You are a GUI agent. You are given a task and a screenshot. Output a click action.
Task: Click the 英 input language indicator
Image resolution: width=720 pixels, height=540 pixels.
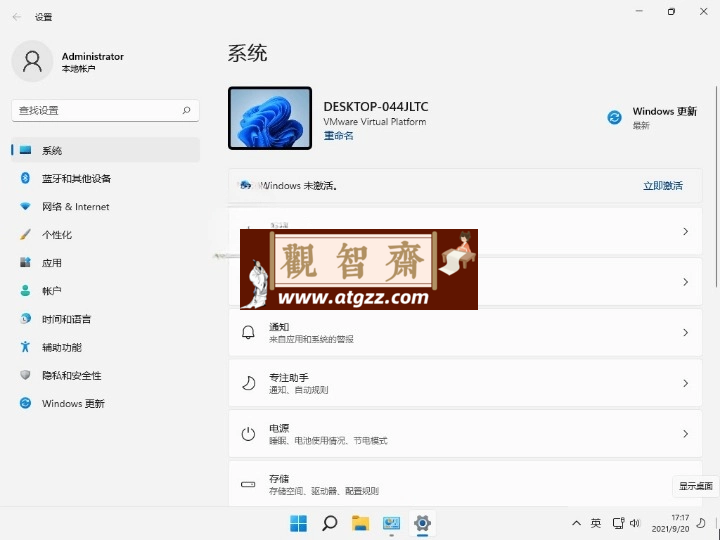click(596, 523)
